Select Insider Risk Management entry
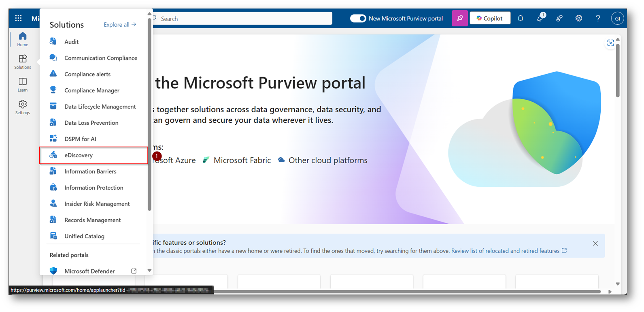 coord(94,203)
